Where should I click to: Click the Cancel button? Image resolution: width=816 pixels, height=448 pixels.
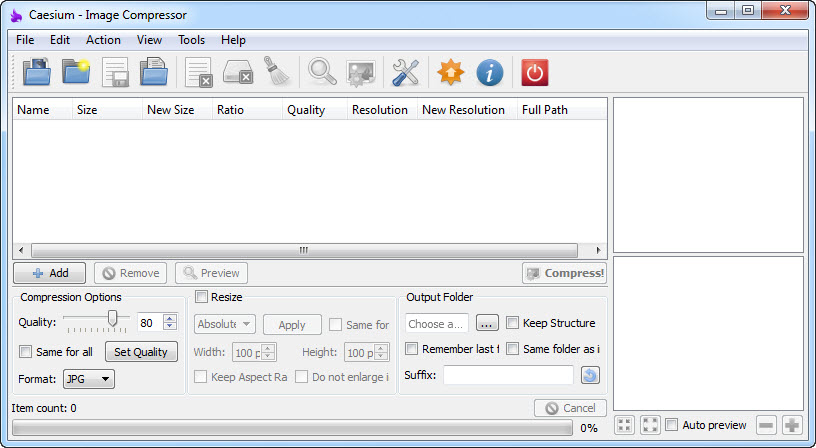click(x=570, y=408)
